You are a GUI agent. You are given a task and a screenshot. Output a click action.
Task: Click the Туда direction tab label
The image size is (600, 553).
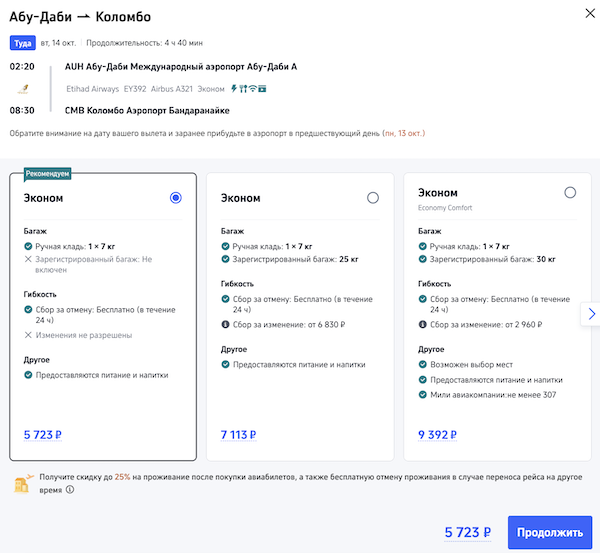(22, 43)
